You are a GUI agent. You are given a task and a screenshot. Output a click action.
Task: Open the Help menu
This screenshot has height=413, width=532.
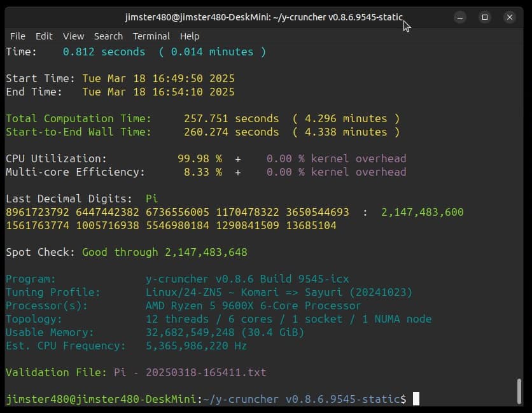189,36
